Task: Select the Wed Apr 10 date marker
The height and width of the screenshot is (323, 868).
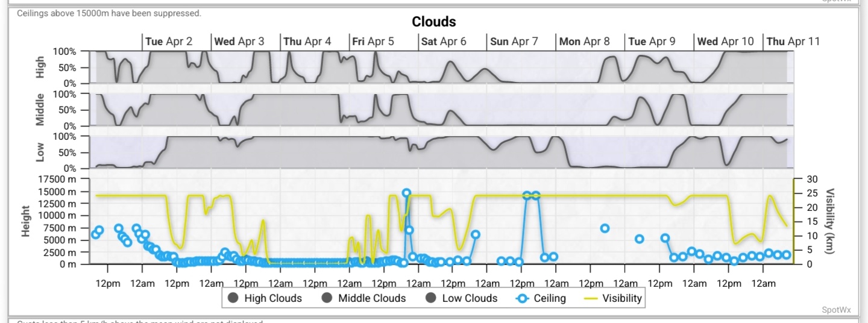Action: coord(726,42)
